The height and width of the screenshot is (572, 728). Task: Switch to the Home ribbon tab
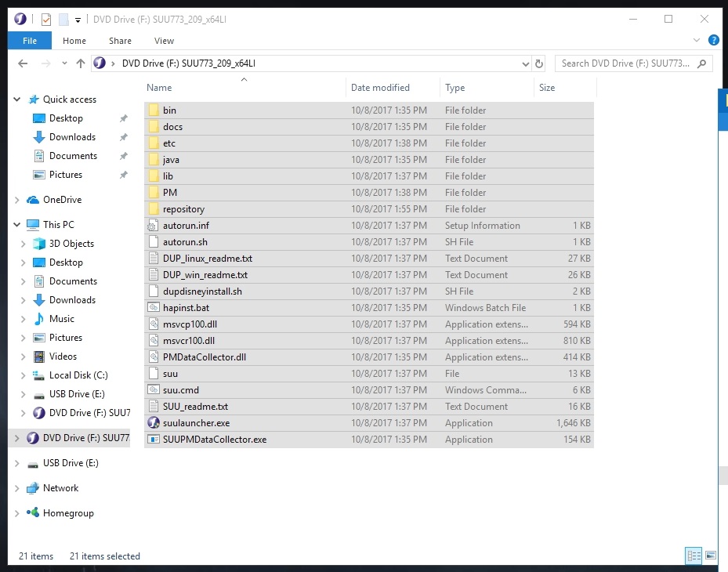pos(74,41)
